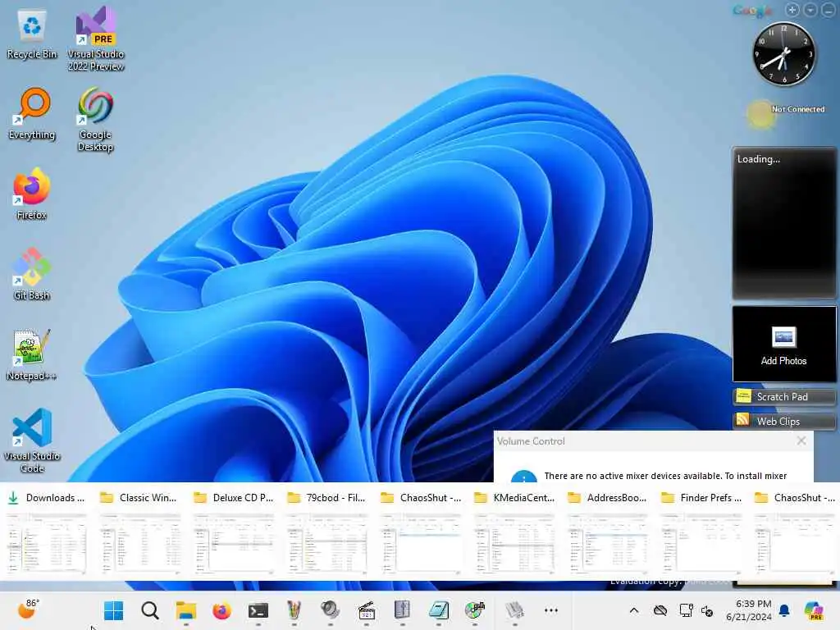Click the gray documents taskbar icon
Screen dimensions: 840x630
coord(514,610)
